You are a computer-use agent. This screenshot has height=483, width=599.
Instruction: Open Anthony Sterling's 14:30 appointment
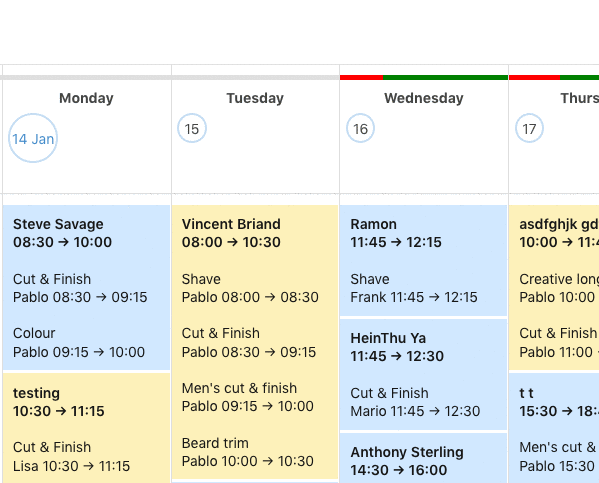click(423, 458)
